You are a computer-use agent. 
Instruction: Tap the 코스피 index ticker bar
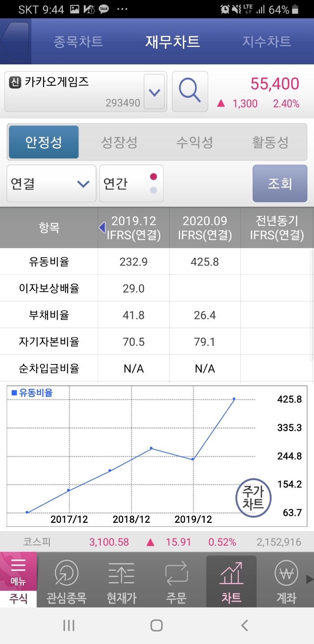(x=157, y=542)
